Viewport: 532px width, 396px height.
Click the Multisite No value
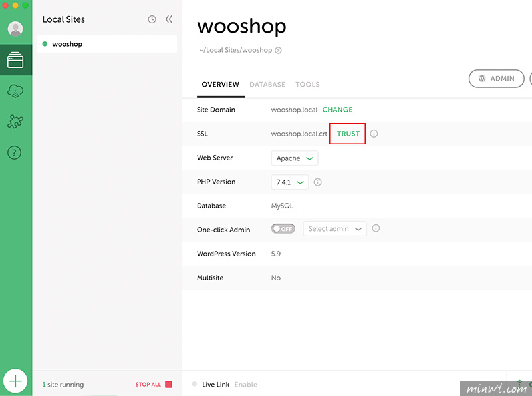click(276, 278)
